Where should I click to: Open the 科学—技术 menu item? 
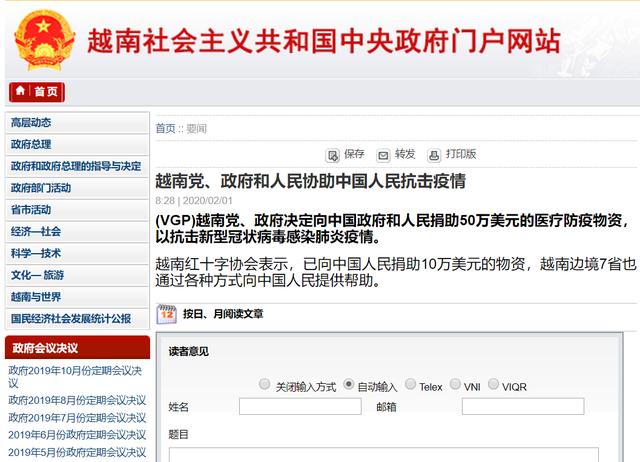pos(77,253)
